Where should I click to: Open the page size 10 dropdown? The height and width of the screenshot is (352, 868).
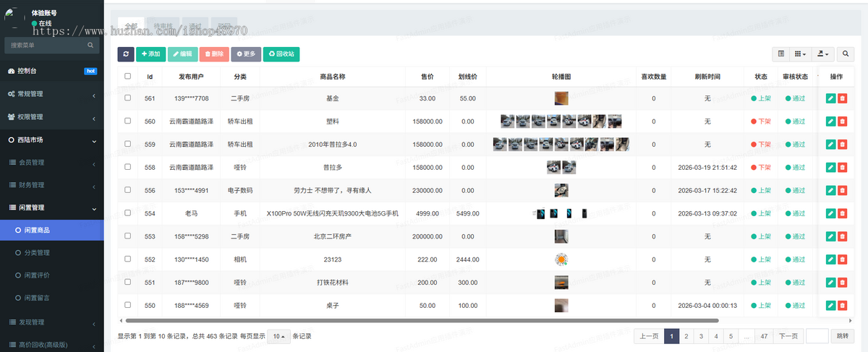(x=279, y=336)
